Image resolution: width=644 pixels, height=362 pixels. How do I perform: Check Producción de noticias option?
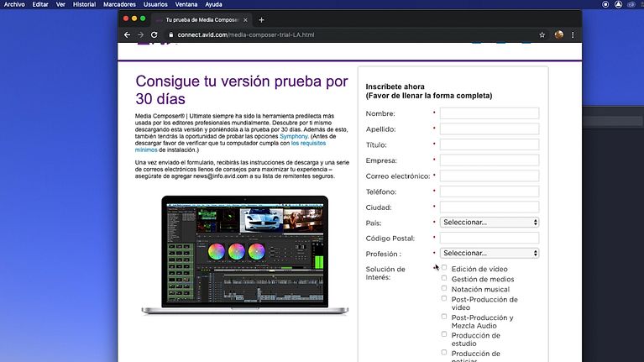[x=444, y=353]
